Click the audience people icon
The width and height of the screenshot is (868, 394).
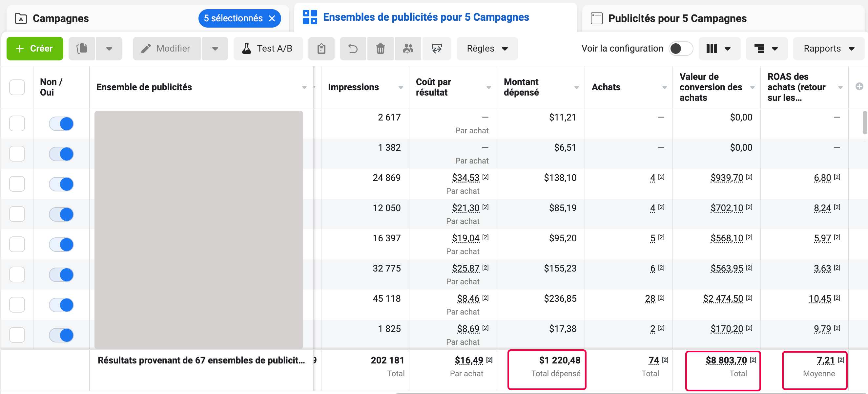[x=408, y=49]
